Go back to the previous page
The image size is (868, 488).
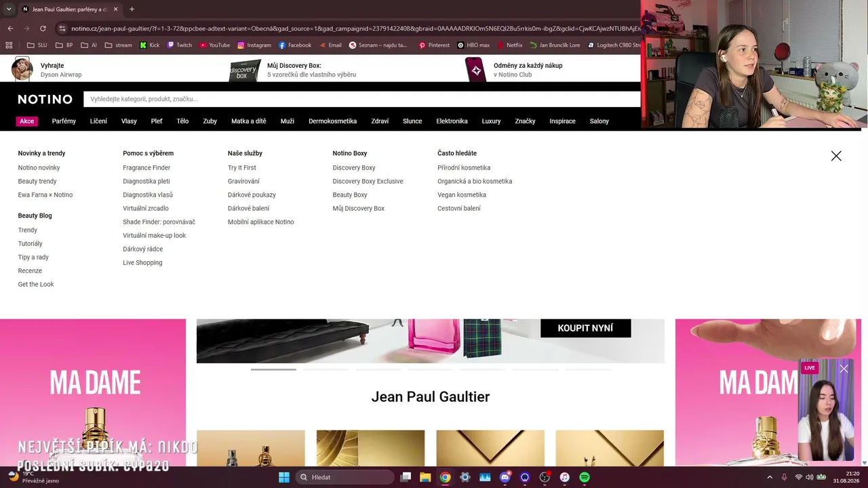point(10,28)
